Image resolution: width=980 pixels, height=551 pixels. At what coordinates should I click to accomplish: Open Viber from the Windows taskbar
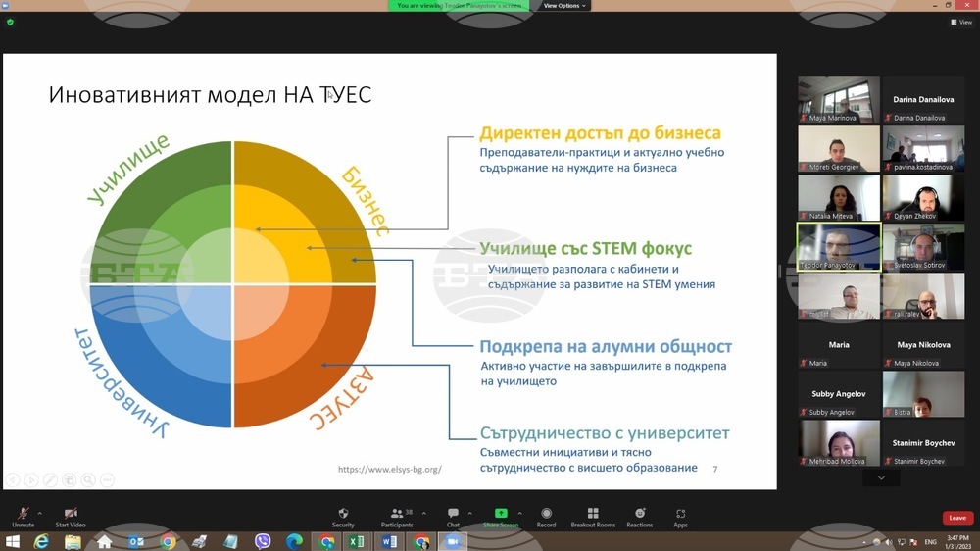(263, 541)
